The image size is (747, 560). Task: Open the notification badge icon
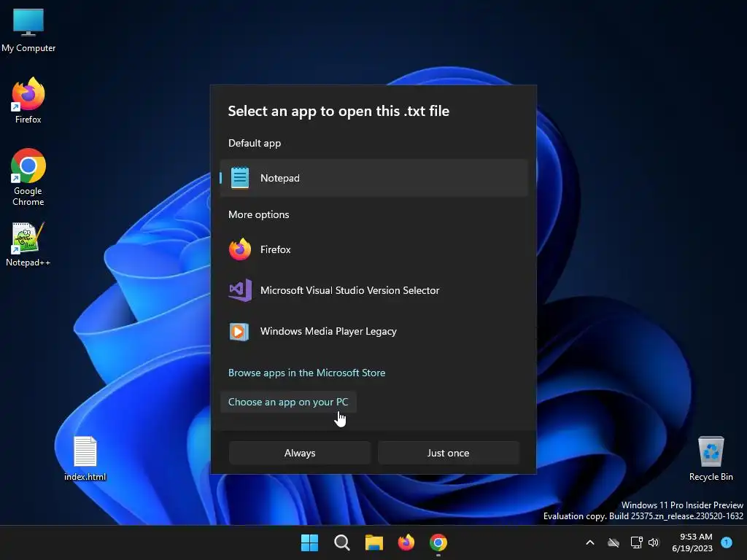727,542
